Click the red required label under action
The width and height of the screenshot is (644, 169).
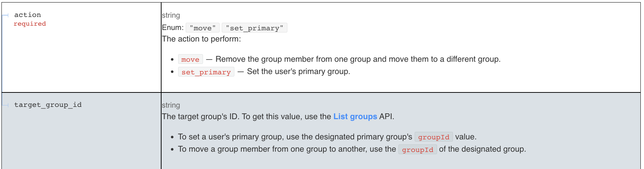pos(30,24)
